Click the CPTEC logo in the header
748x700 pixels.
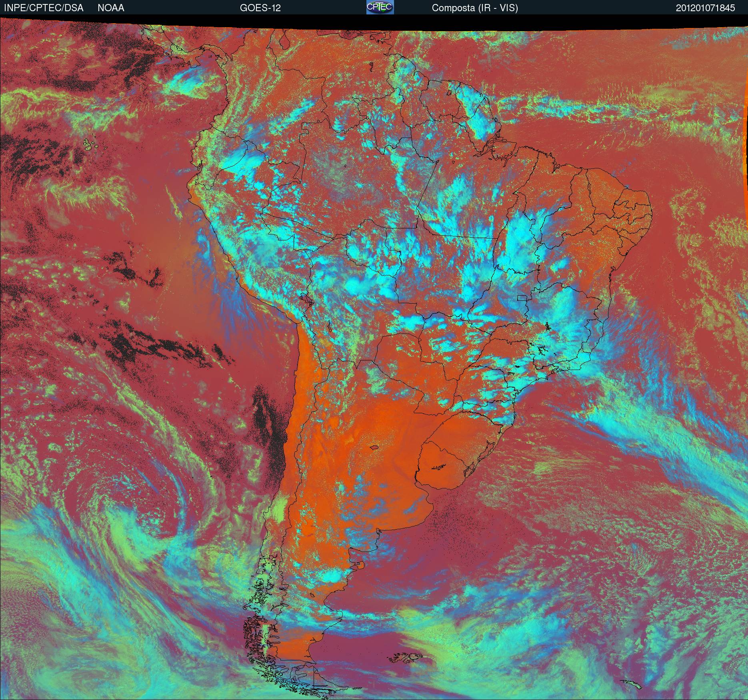pos(380,7)
